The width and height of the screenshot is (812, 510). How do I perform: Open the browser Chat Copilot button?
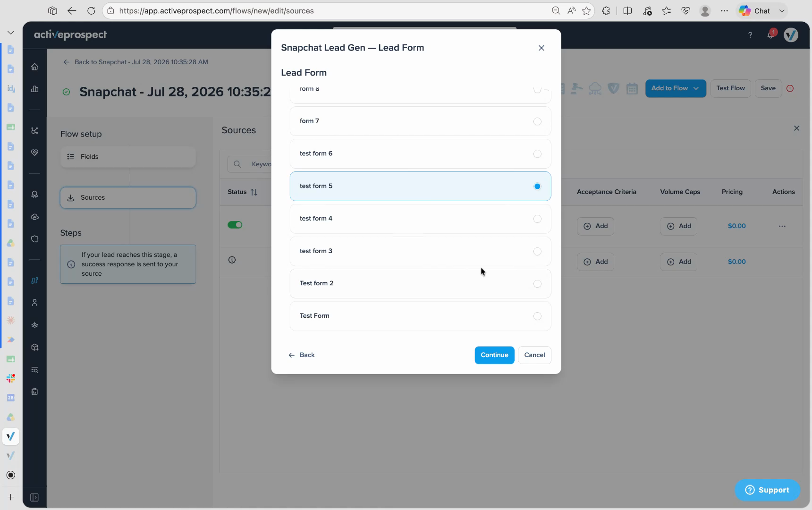click(x=755, y=11)
